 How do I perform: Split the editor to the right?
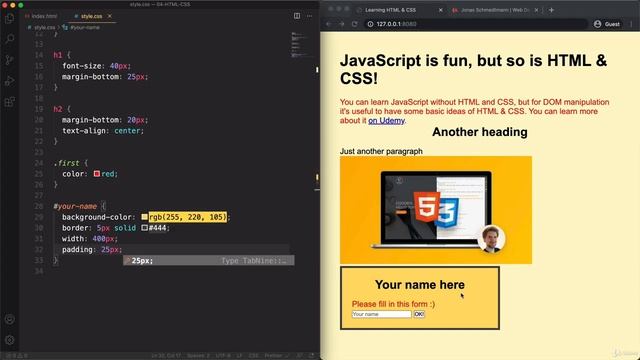[297, 16]
